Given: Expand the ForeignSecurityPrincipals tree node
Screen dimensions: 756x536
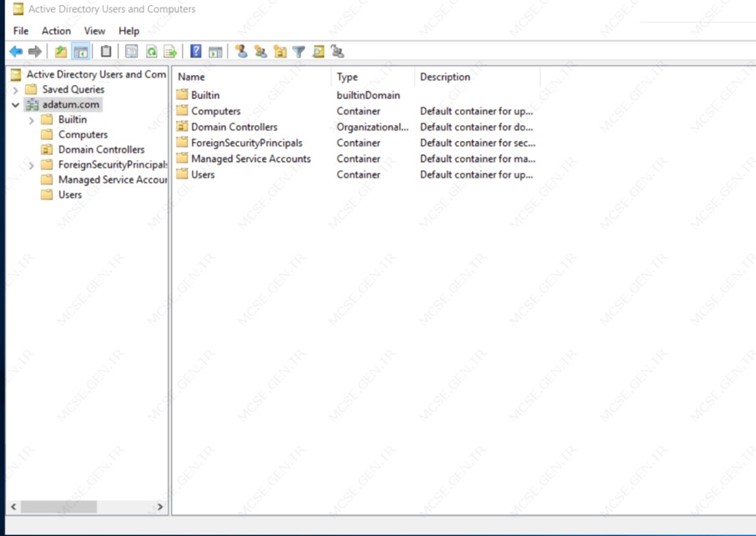Looking at the screenshot, I should pos(31,165).
